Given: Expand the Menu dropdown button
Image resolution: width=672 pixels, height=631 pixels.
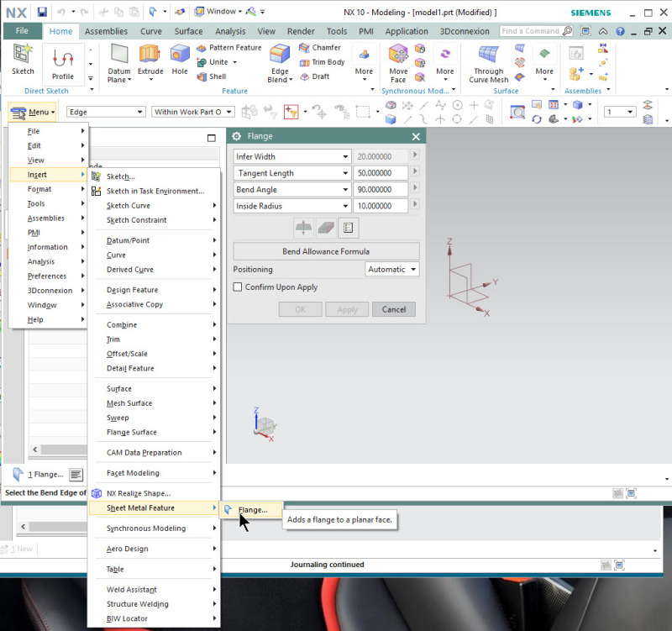Looking at the screenshot, I should 32,113.
